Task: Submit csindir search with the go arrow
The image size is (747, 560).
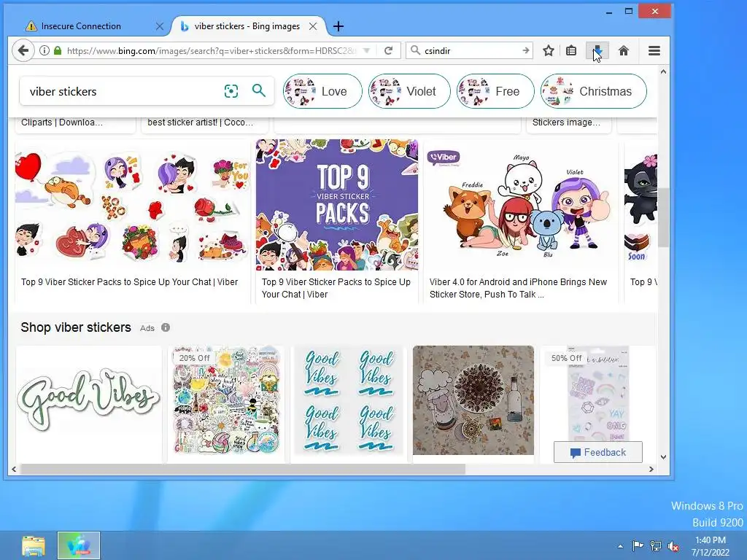Action: pyautogui.click(x=525, y=50)
